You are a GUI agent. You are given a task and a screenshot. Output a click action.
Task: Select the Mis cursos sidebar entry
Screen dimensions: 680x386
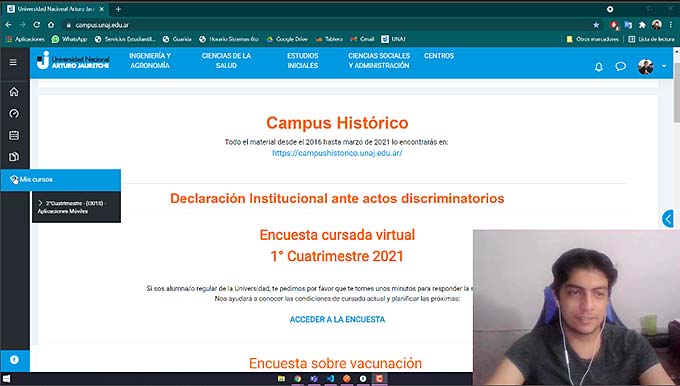61,180
